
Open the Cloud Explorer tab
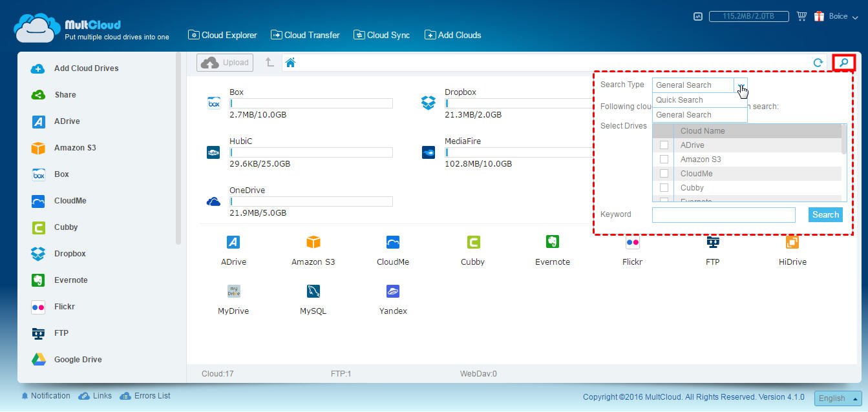[x=222, y=35]
